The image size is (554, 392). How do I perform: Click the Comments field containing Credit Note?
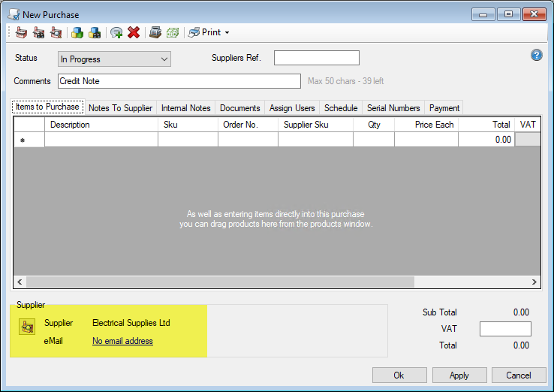[179, 81]
